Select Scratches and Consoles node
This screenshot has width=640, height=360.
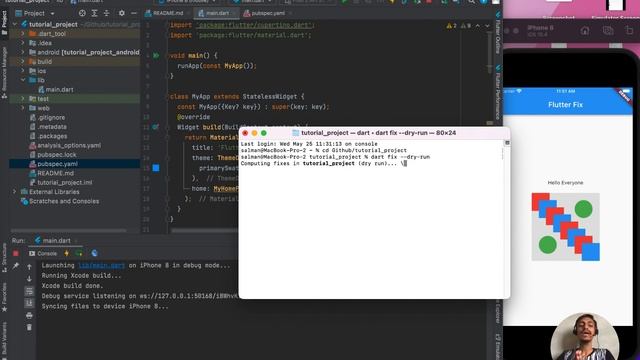(x=60, y=201)
